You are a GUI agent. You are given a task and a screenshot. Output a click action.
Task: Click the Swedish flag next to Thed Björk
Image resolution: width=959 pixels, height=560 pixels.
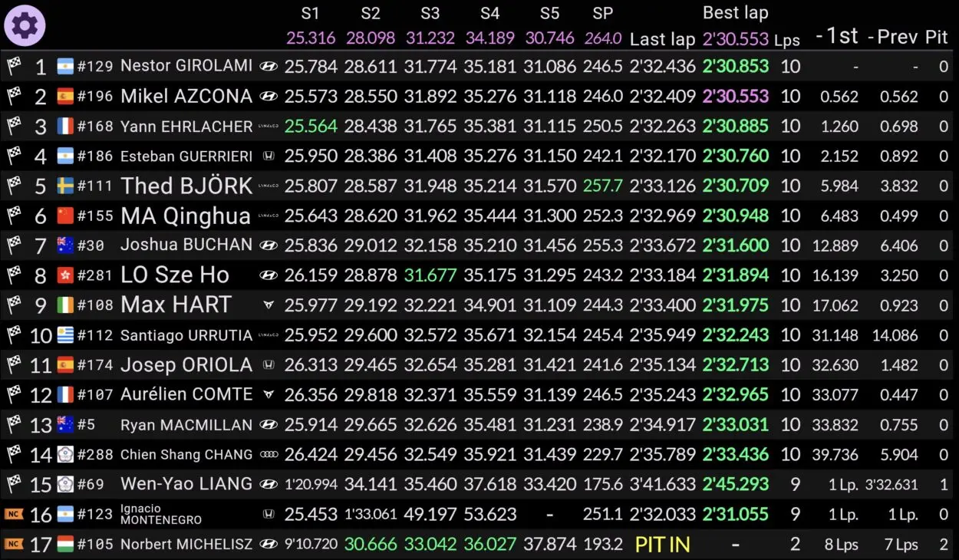(66, 186)
